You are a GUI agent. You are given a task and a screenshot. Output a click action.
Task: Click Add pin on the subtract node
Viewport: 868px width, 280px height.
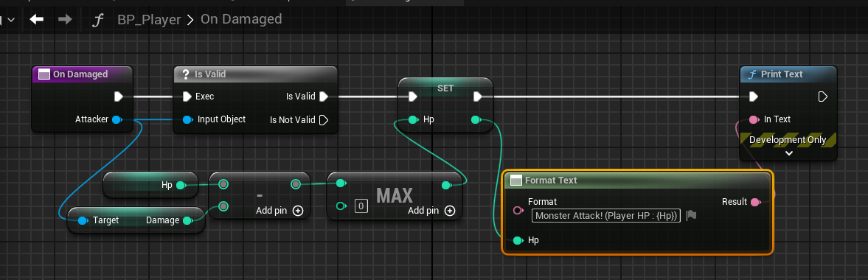coord(280,210)
